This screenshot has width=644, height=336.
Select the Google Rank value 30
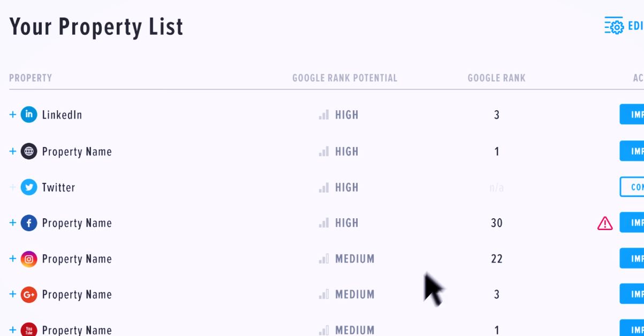coord(496,223)
